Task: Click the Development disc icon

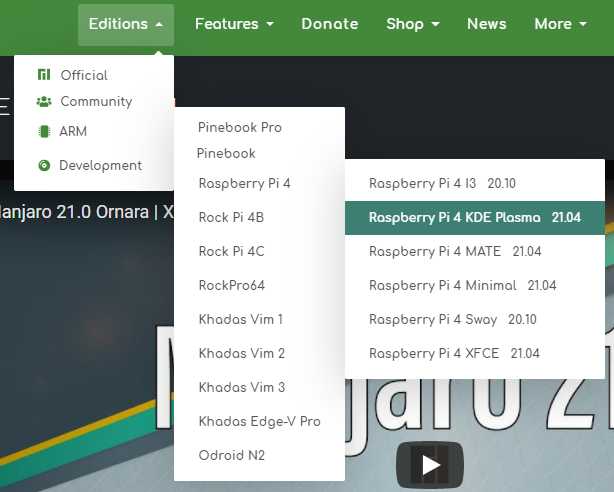Action: tap(44, 165)
